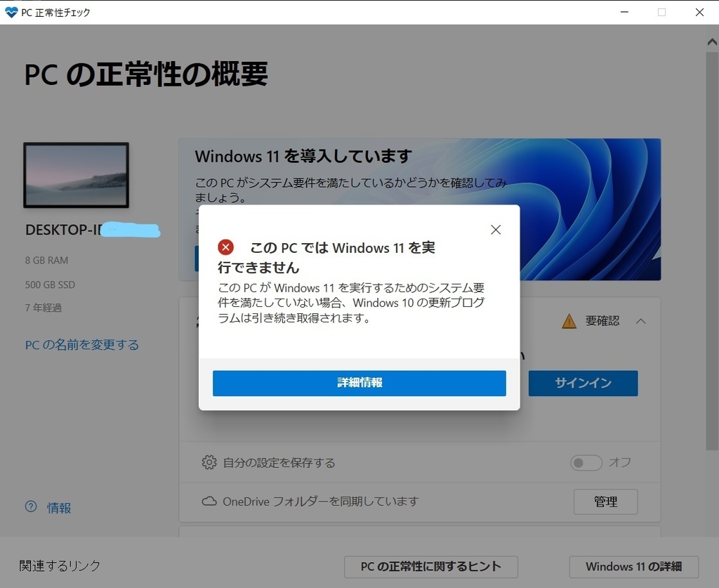This screenshot has height=588, width=719.
Task: Click the サインイン button
Action: point(583,383)
